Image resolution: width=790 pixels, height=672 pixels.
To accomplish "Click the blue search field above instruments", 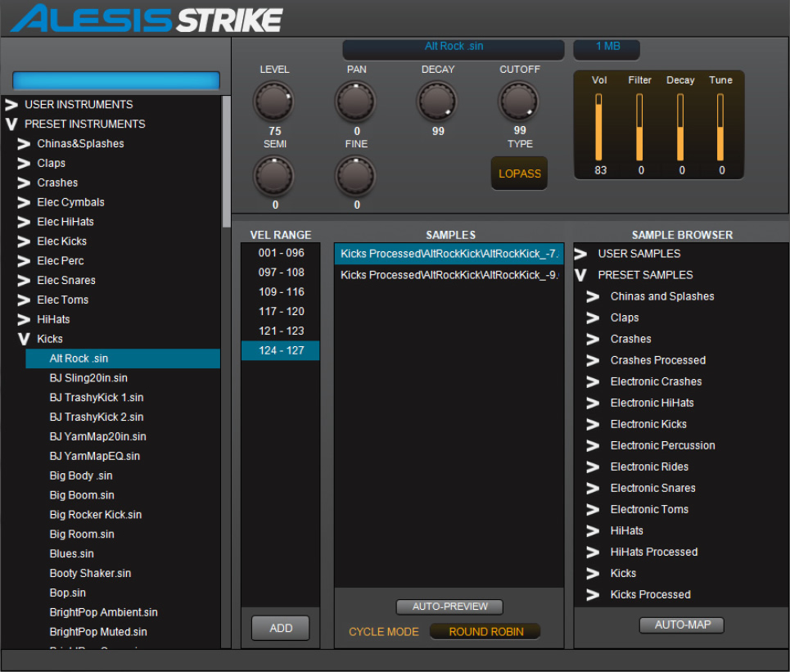I will [116, 80].
